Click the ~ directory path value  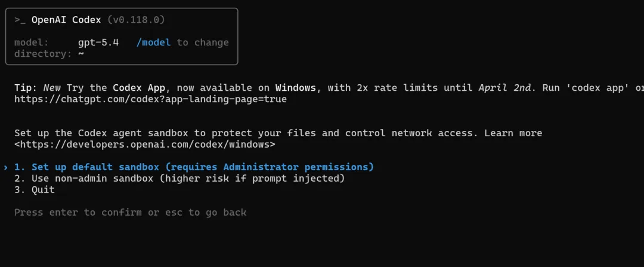point(81,54)
